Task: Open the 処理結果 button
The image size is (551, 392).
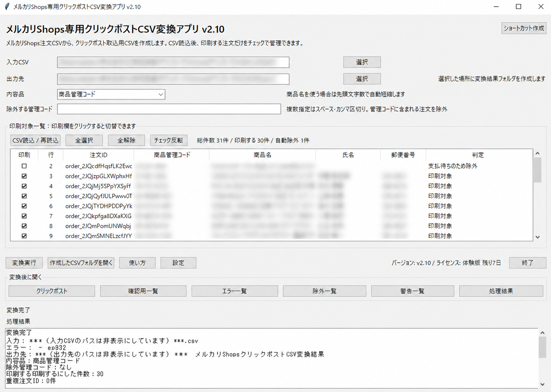Action: pyautogui.click(x=501, y=291)
